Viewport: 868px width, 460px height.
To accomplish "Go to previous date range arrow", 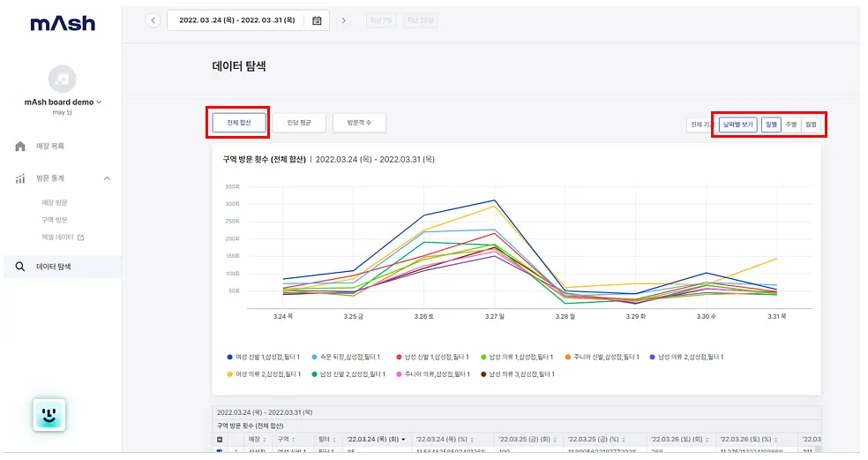I will coord(153,20).
